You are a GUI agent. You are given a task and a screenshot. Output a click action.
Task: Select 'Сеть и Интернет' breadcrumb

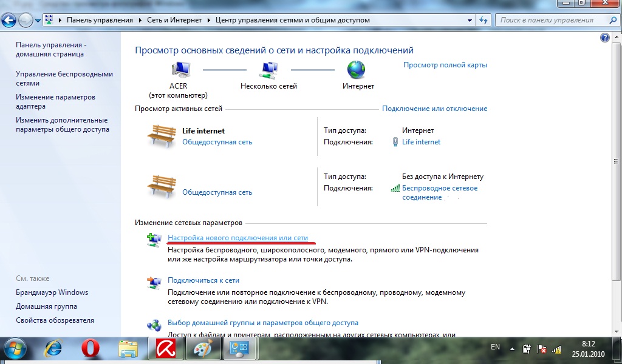(x=174, y=20)
